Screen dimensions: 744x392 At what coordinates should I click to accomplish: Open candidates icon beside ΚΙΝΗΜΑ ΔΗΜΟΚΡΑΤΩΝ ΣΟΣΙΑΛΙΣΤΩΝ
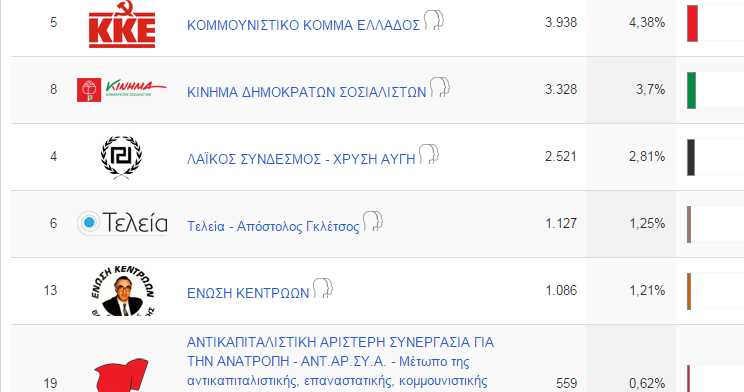439,87
